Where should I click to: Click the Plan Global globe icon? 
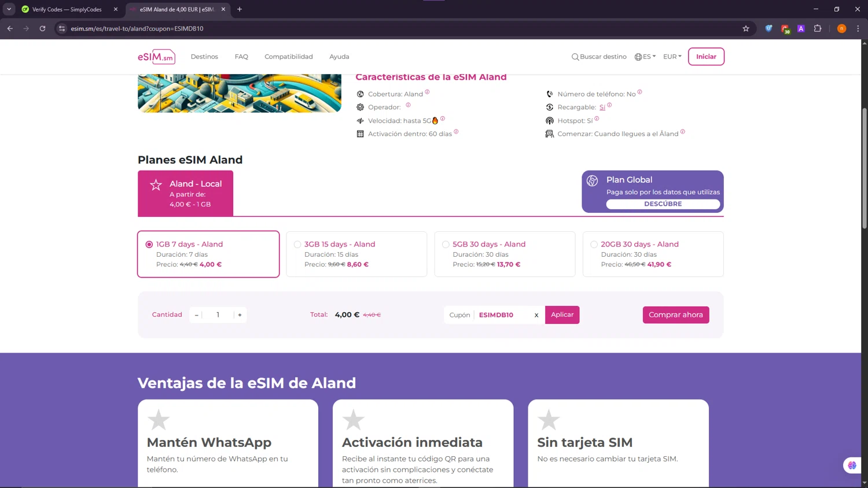(592, 181)
